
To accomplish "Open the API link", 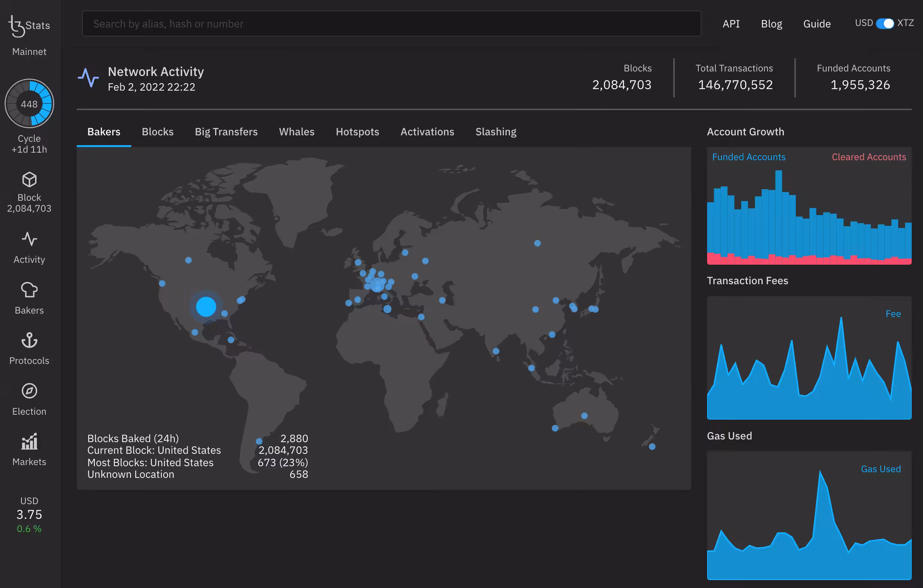I will tap(731, 24).
